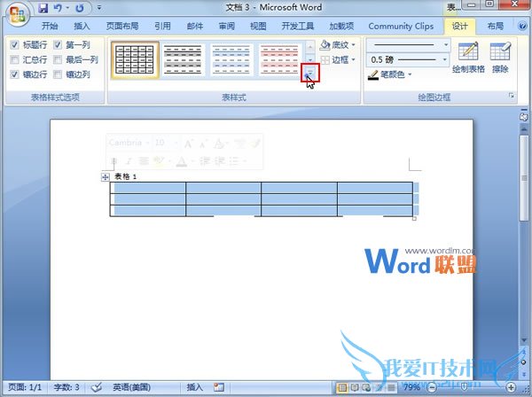The image size is (532, 397).
Task: Open the Cambria font dropdown in mini toolbar
Action: click(x=147, y=143)
